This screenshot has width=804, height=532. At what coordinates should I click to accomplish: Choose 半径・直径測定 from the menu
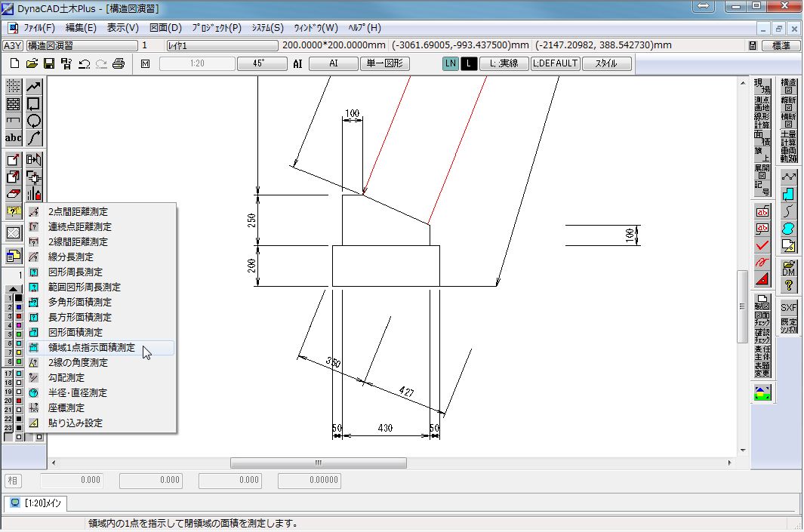(100, 393)
